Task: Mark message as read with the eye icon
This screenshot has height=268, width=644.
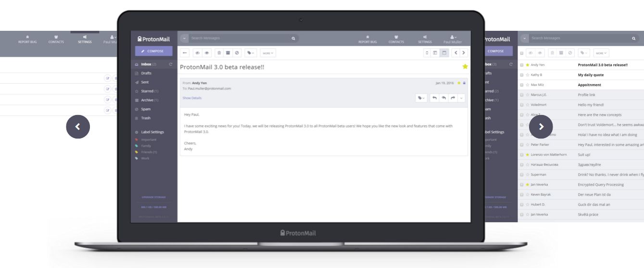Action: tap(207, 53)
